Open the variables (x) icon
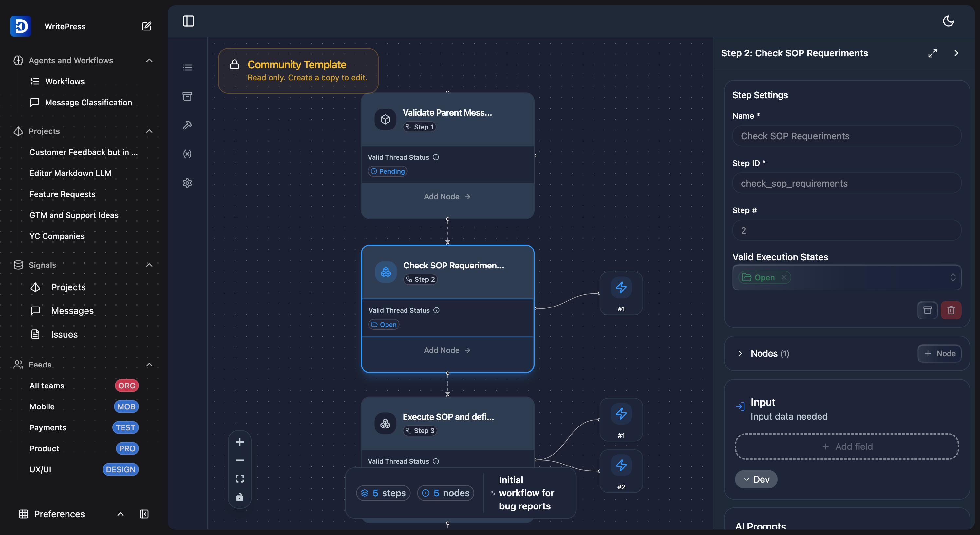Screen dimensions: 980x535 187,154
